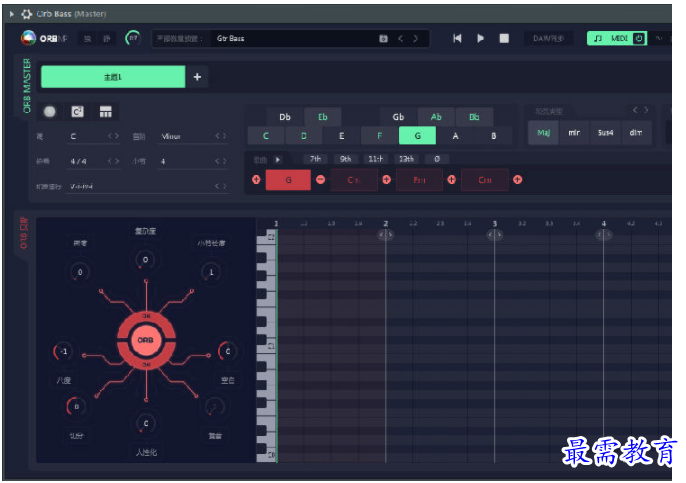Choose the dim chord type
Viewport: 686px width, 483px height.
click(636, 133)
